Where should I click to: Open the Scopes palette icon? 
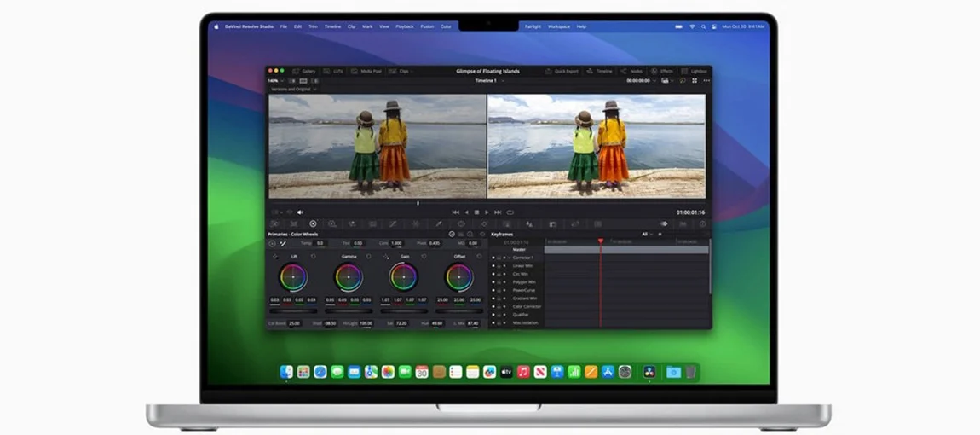[x=683, y=223]
